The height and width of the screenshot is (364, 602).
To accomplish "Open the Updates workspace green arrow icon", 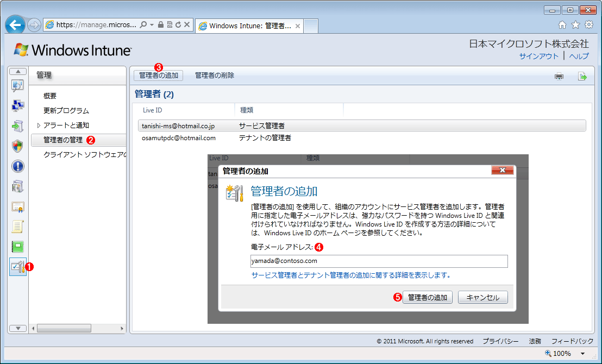I will (x=18, y=125).
